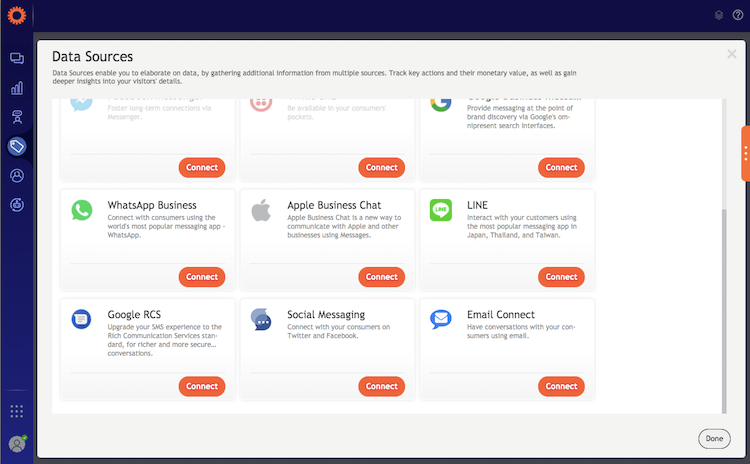Image resolution: width=750 pixels, height=464 pixels.
Task: Click the Facebook Messenger icon
Action: (81, 104)
